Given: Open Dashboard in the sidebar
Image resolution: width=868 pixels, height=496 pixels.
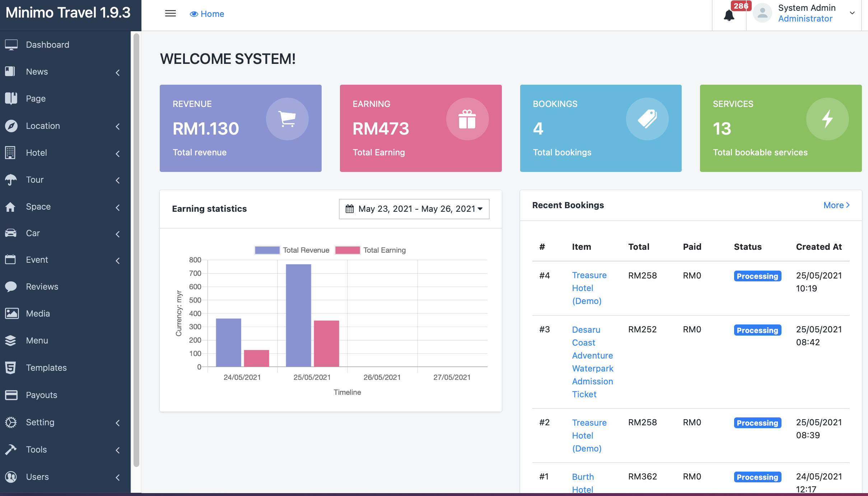Looking at the screenshot, I should (47, 45).
